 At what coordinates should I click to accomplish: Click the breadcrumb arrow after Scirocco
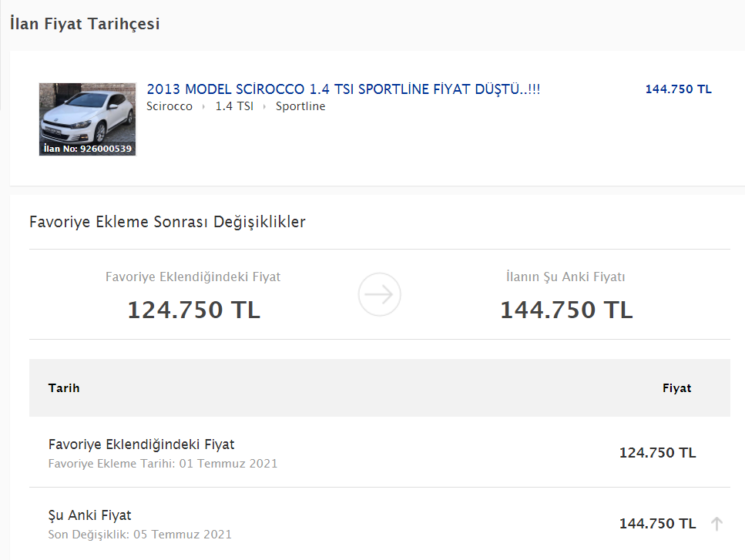coord(204,107)
